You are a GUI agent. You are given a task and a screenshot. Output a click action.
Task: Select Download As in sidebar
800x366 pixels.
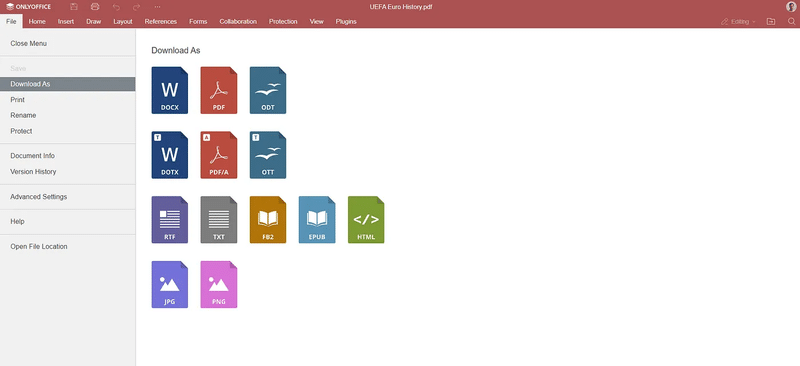(x=67, y=84)
